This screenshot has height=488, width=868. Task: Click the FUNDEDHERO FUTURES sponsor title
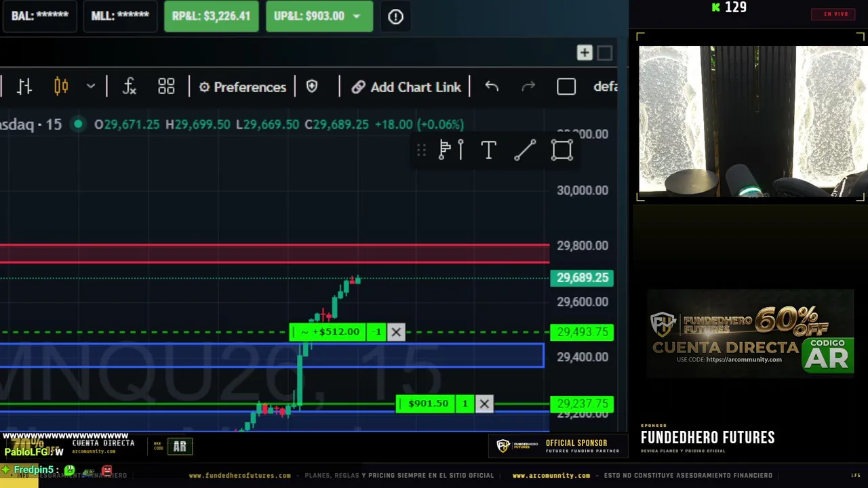[x=707, y=438]
